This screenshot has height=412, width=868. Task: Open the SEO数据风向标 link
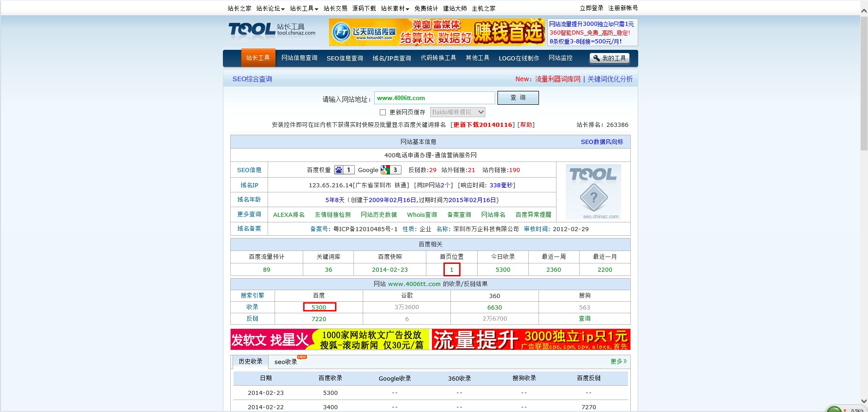click(x=602, y=142)
